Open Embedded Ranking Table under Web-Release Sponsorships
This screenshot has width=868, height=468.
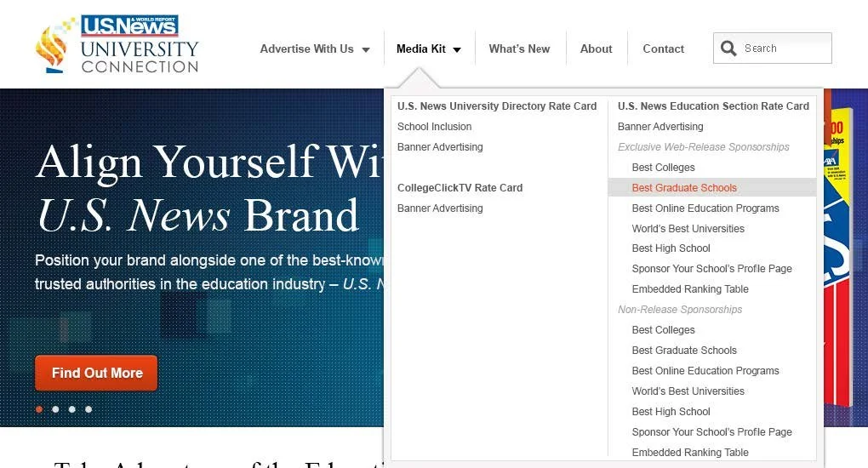tap(690, 289)
